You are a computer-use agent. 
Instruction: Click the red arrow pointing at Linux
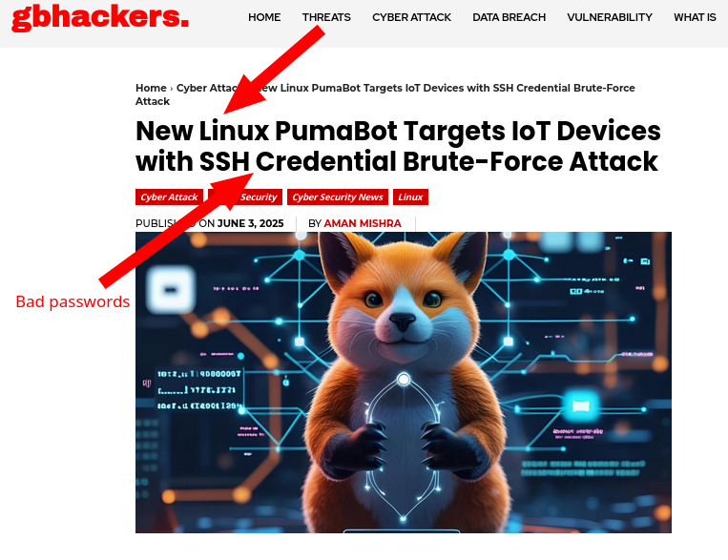274,70
